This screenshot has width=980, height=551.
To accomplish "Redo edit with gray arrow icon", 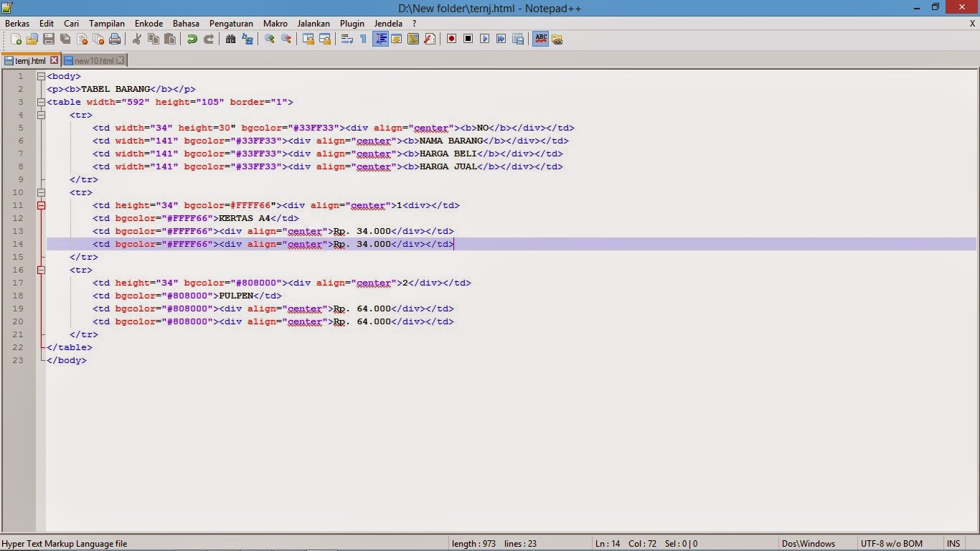I will pyautogui.click(x=208, y=39).
